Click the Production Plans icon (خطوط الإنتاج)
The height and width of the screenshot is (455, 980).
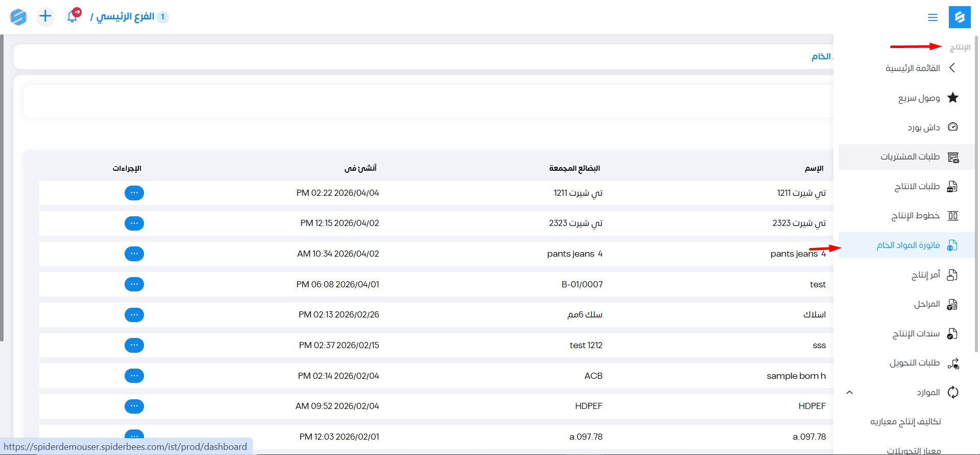click(952, 216)
